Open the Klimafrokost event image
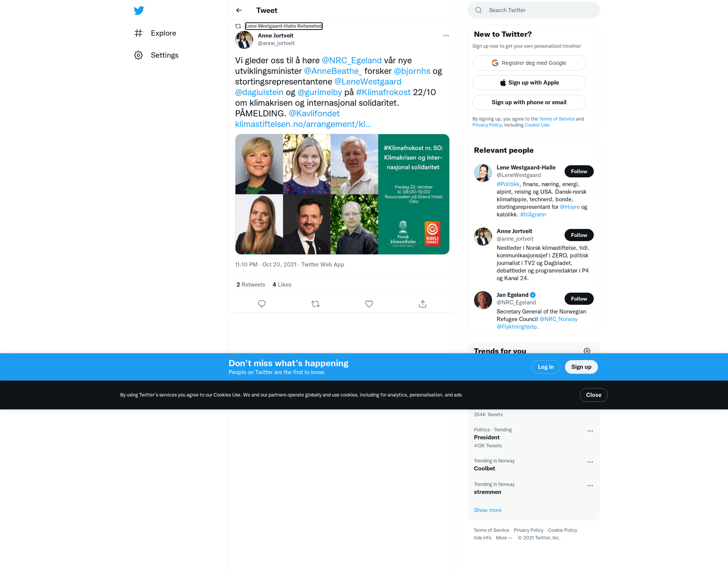Screen dimensions: 728x572 click(x=342, y=194)
